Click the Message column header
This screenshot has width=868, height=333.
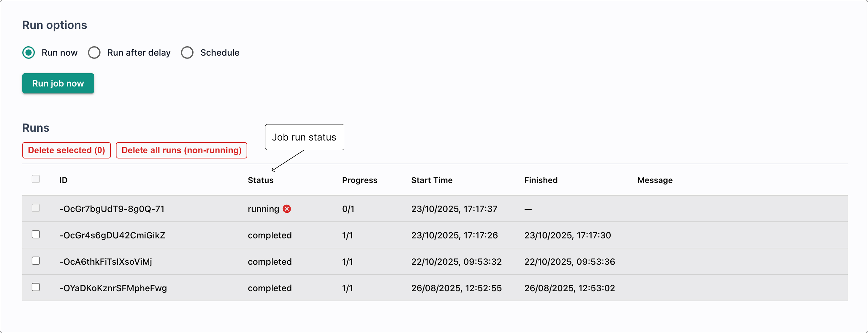(x=655, y=180)
